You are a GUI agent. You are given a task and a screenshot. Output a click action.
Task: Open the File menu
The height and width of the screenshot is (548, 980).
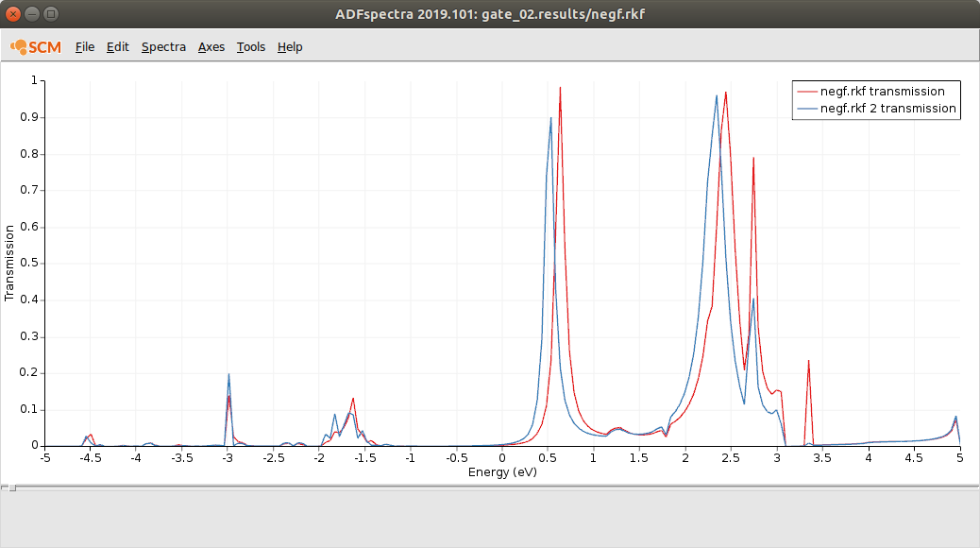click(85, 47)
